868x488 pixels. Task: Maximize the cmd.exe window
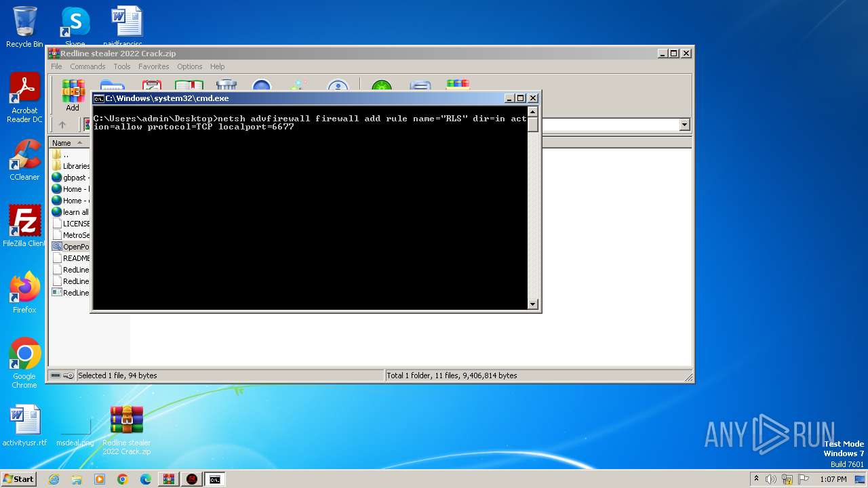click(x=521, y=98)
